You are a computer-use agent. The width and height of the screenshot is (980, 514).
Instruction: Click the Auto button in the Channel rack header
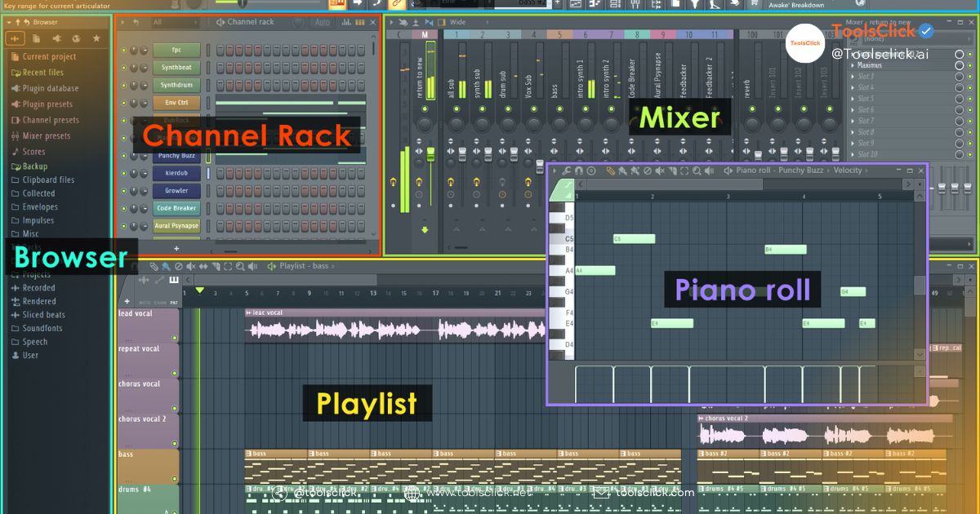pyautogui.click(x=322, y=23)
